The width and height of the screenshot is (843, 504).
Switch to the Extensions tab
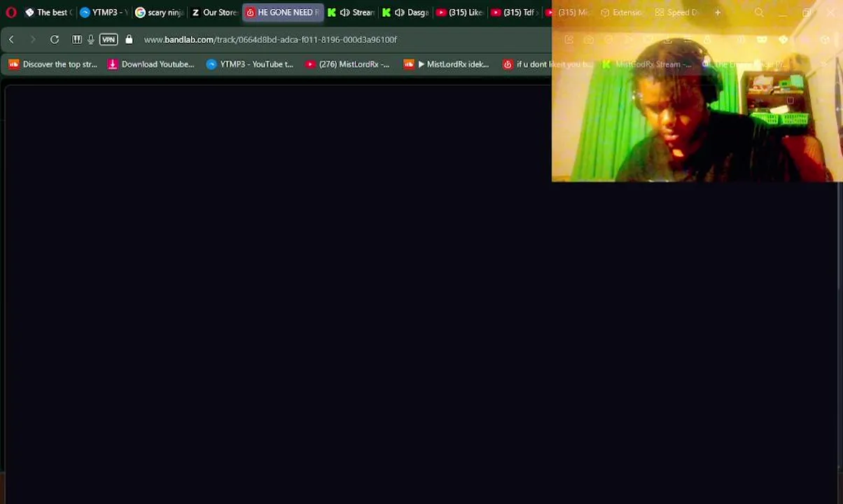click(x=622, y=13)
